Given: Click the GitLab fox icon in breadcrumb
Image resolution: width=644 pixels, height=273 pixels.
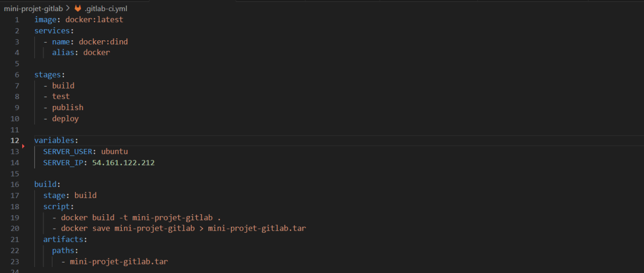Looking at the screenshot, I should [x=77, y=9].
